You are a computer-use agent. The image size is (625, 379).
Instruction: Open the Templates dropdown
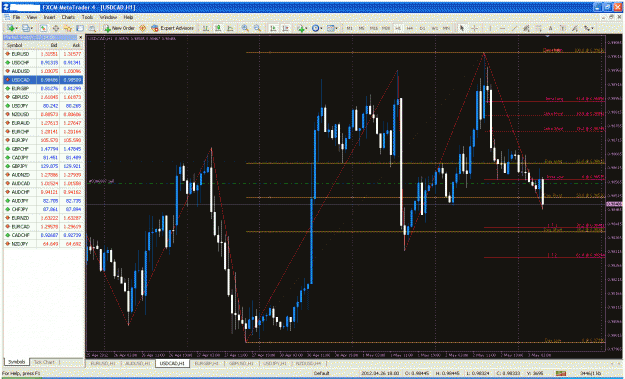point(332,28)
